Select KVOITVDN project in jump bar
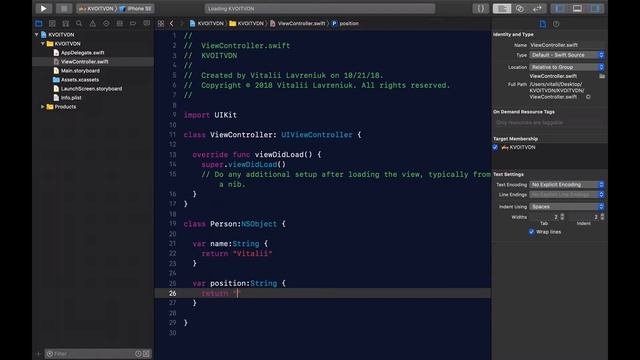The height and width of the screenshot is (360, 640). [207, 24]
